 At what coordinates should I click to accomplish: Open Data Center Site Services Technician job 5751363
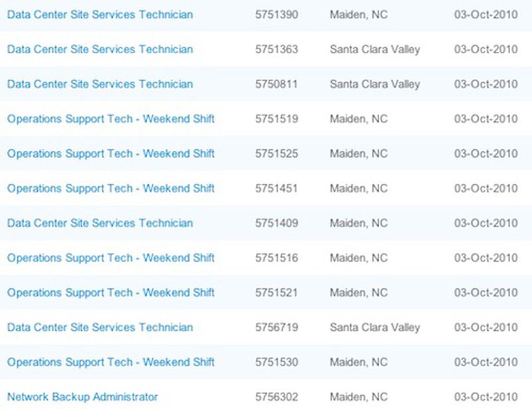coord(100,49)
